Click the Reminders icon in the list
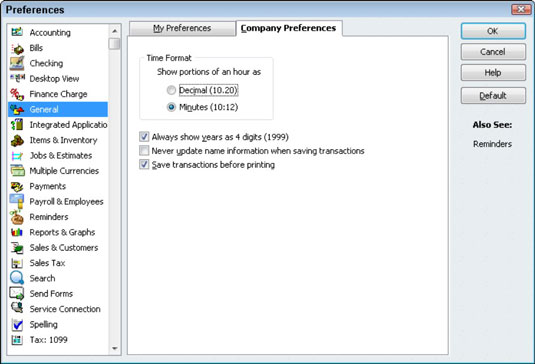The height and width of the screenshot is (364, 535). [17, 217]
